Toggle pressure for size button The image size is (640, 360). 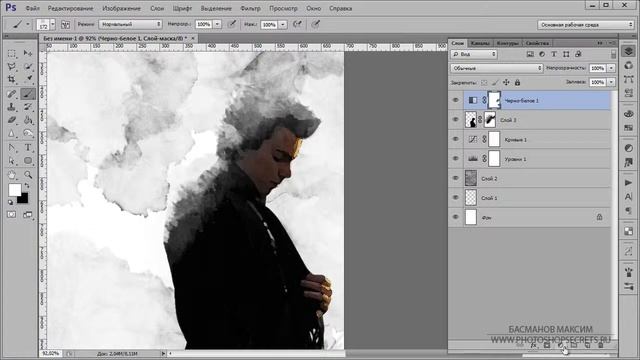click(x=316, y=24)
